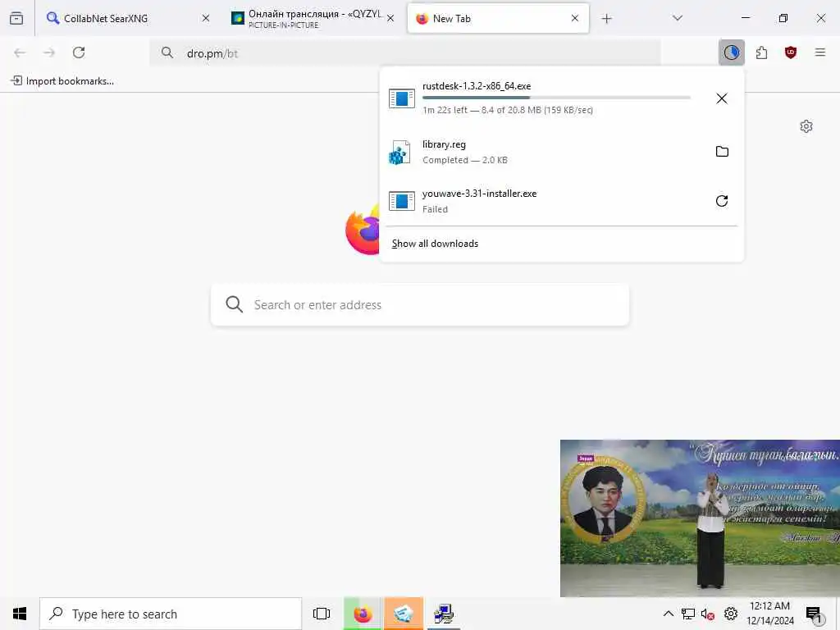The width and height of the screenshot is (840, 630).
Task: Click the library.reg registry file icon
Action: tap(399, 152)
